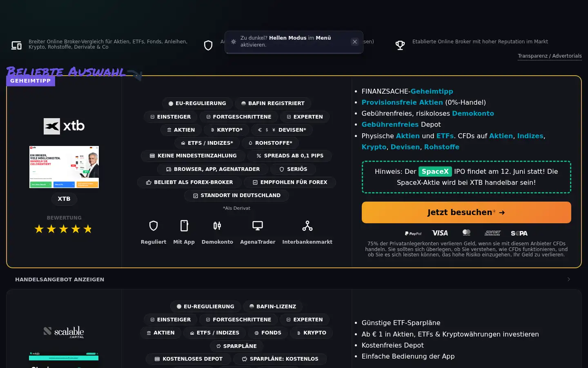Click the VISA payment icon
The width and height of the screenshot is (588, 368).
440,233
